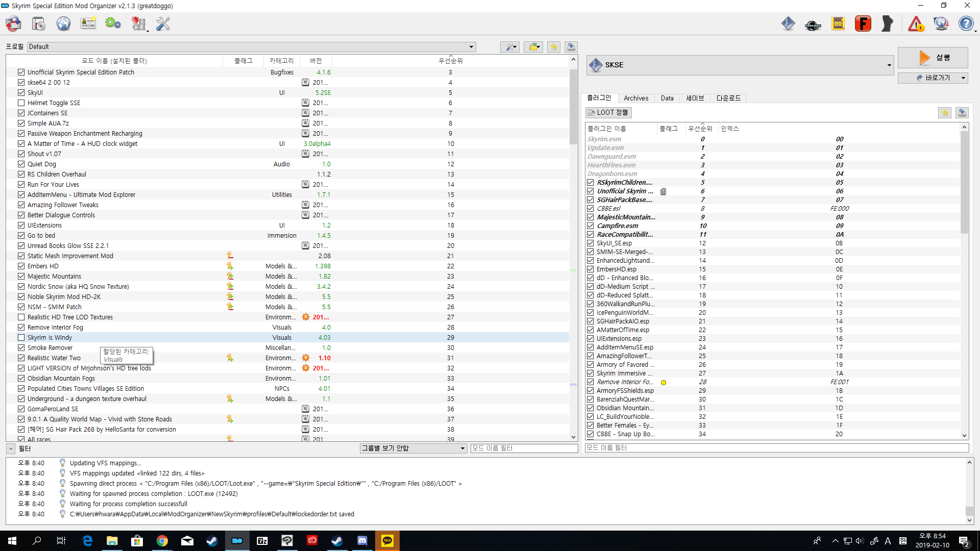Open the 그룹별 보기 안함 grouping dropdown
This screenshot has width=980, height=551.
coord(413,448)
